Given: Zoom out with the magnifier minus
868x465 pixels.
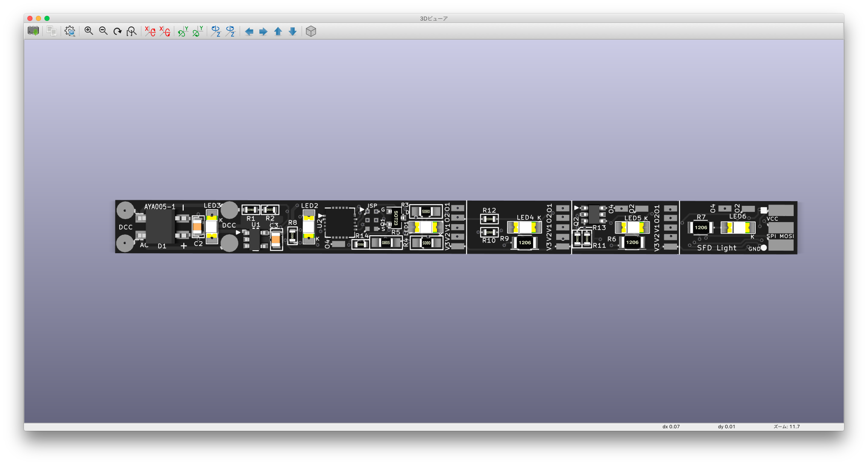Looking at the screenshot, I should pos(103,31).
